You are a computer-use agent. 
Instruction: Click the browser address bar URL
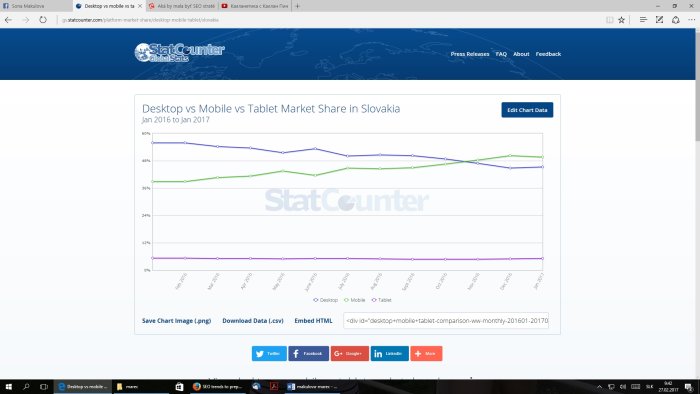pyautogui.click(x=140, y=20)
